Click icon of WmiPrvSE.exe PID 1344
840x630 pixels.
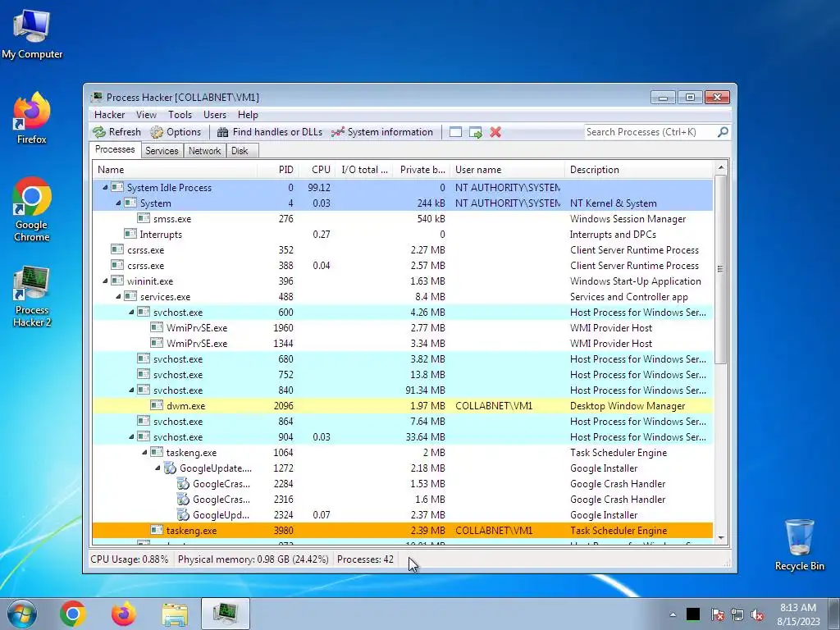[157, 344]
